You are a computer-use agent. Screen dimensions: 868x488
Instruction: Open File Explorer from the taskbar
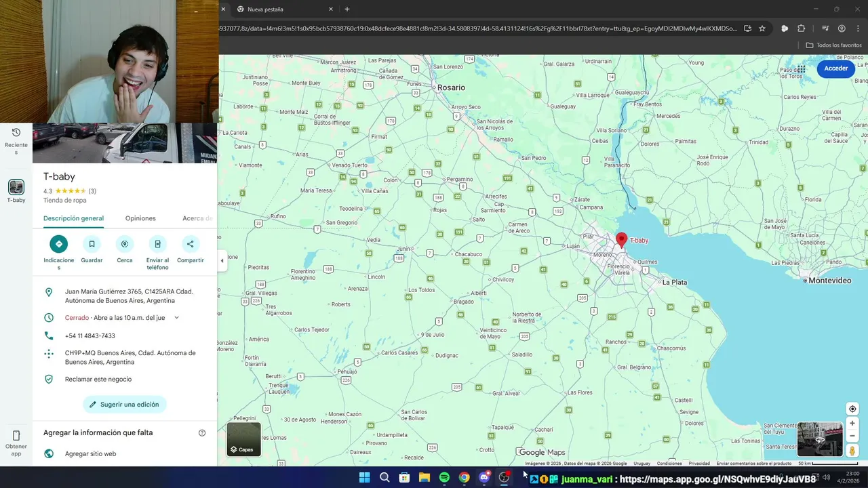[x=425, y=478]
